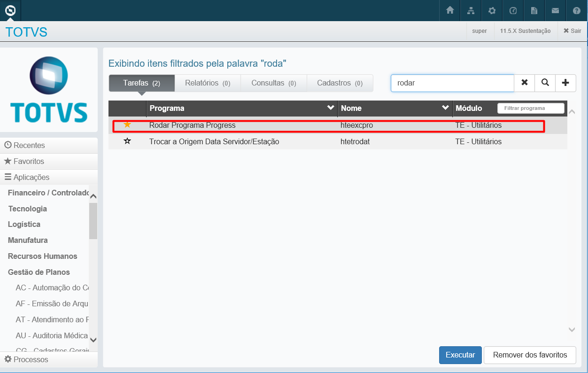This screenshot has height=373, width=588.
Task: Click the Executar button
Action: pyautogui.click(x=460, y=355)
